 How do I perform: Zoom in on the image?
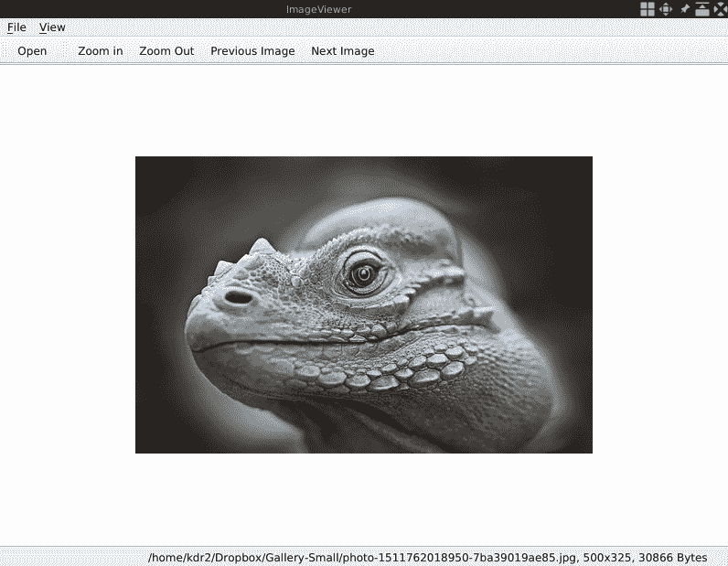pos(100,51)
